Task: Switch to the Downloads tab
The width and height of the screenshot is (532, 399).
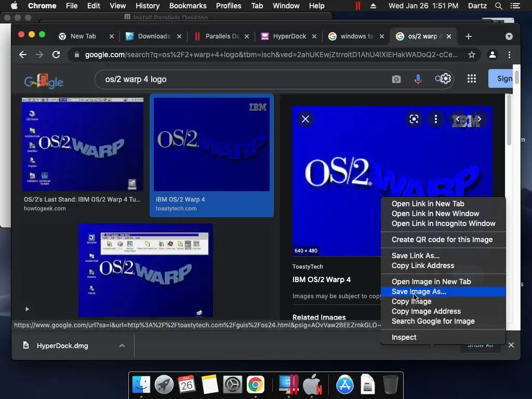Action: click(154, 36)
